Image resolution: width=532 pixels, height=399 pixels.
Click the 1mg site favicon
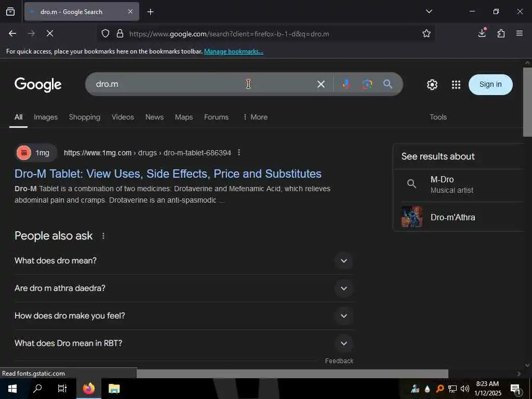(24, 153)
